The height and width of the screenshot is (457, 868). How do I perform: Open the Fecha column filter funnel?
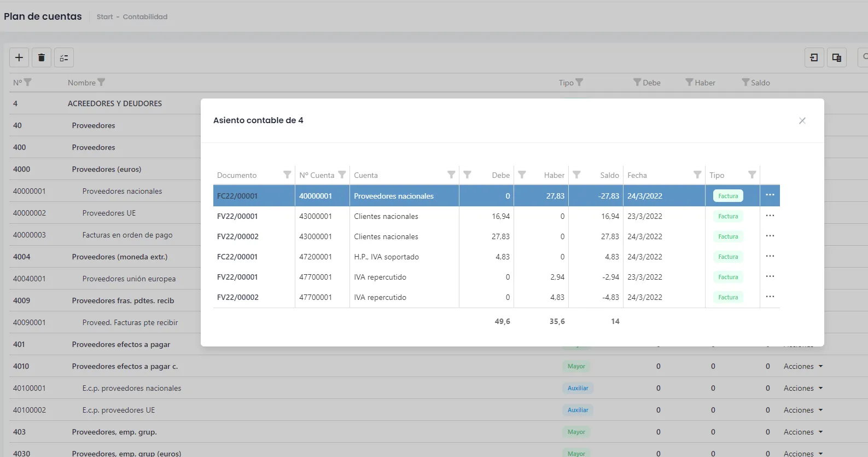[697, 175]
